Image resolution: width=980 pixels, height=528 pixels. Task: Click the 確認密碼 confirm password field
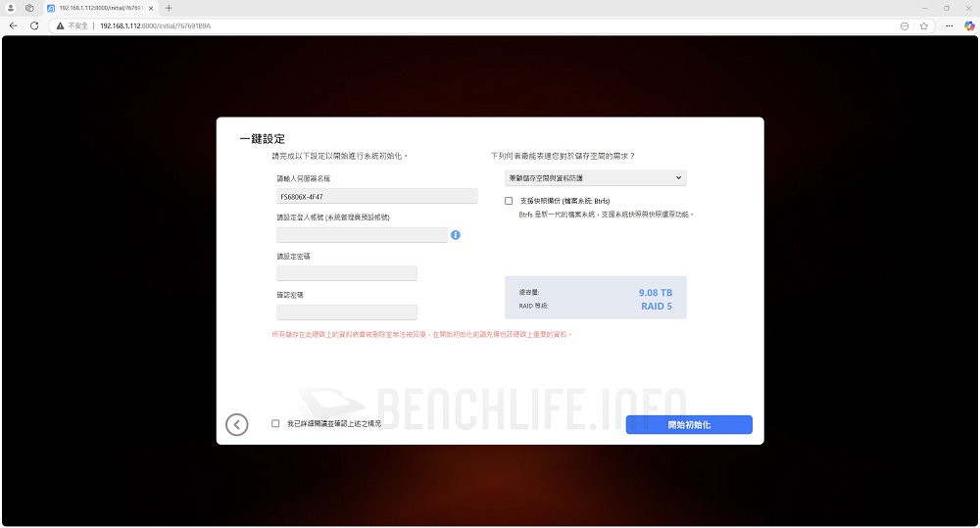(347, 312)
